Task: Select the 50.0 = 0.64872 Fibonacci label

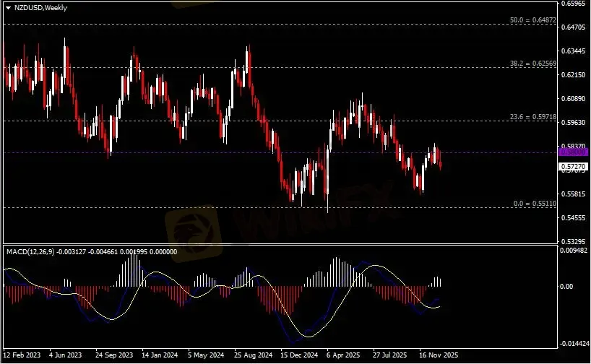Action: pyautogui.click(x=532, y=20)
